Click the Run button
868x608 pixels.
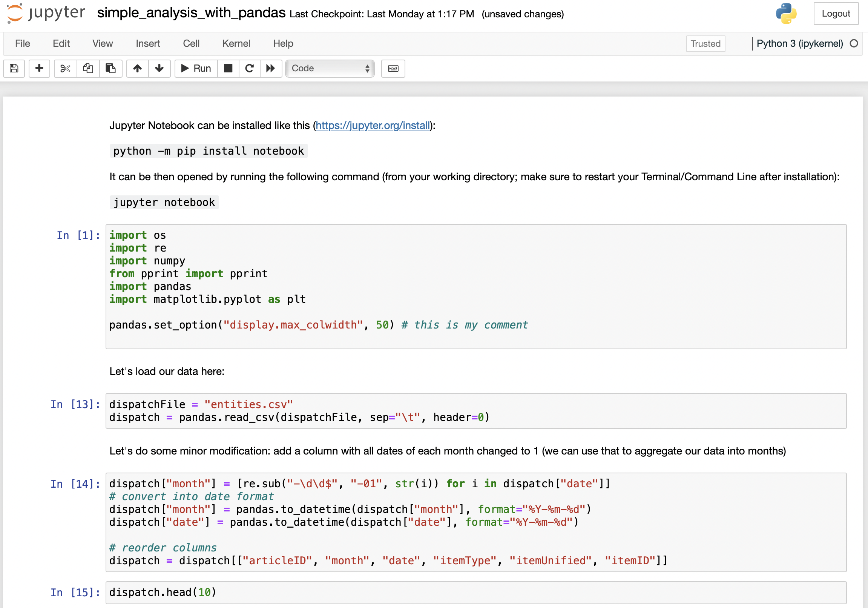tap(196, 68)
